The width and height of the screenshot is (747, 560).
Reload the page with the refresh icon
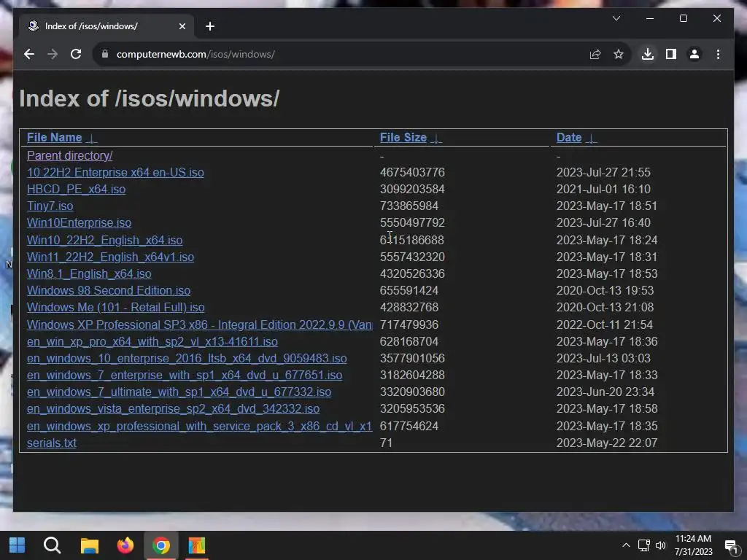(76, 54)
